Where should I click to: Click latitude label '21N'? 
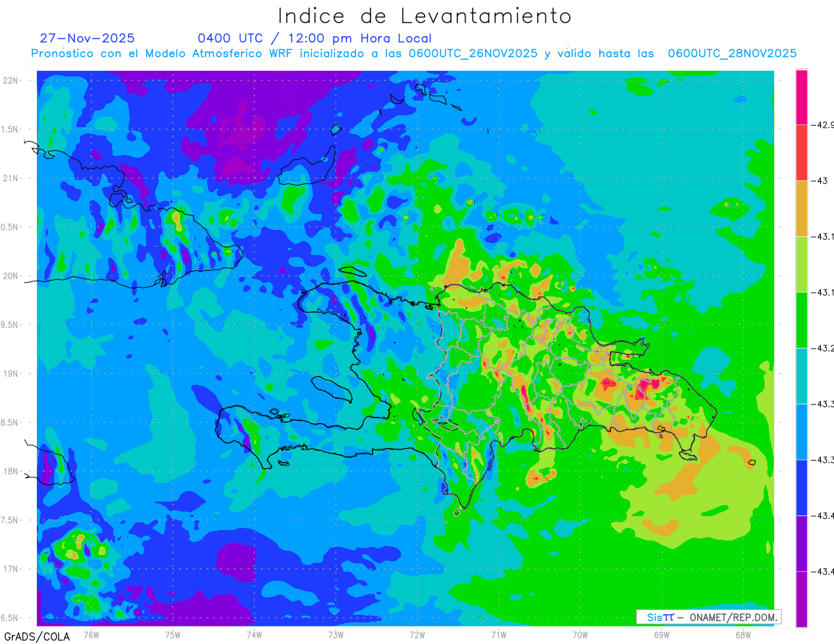[11, 178]
